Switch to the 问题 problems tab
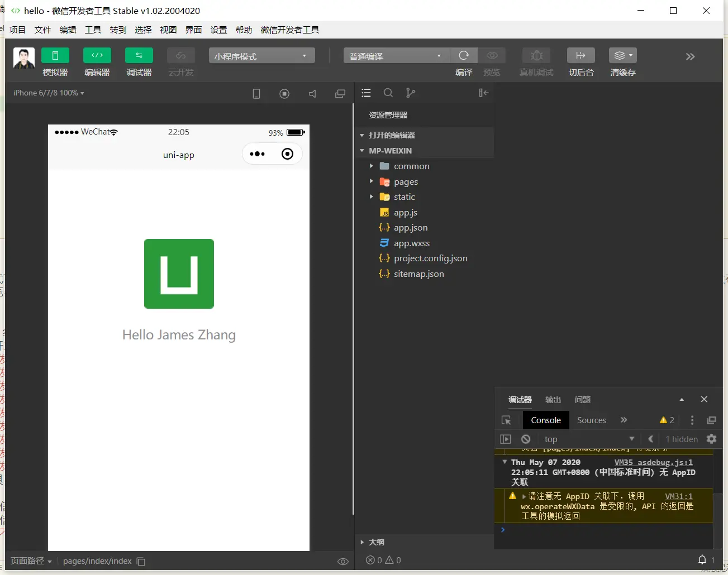Viewport: 728px width, 575px height. click(x=583, y=400)
